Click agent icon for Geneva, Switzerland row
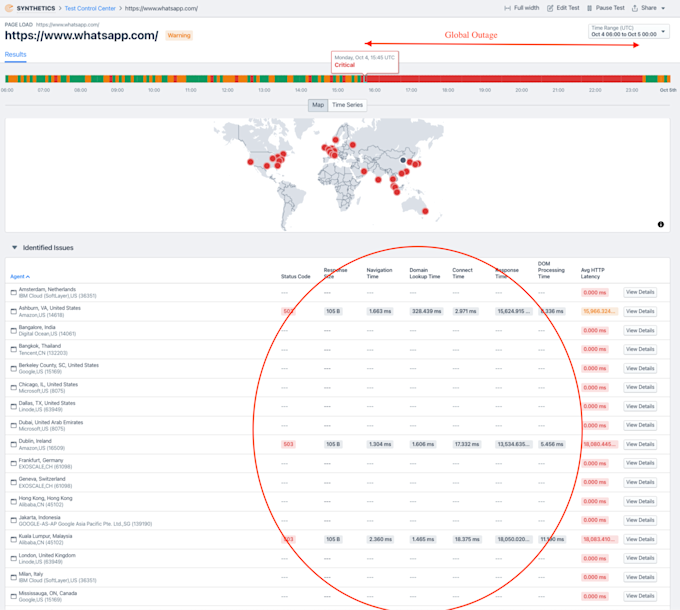This screenshot has height=610, width=680. 13,483
